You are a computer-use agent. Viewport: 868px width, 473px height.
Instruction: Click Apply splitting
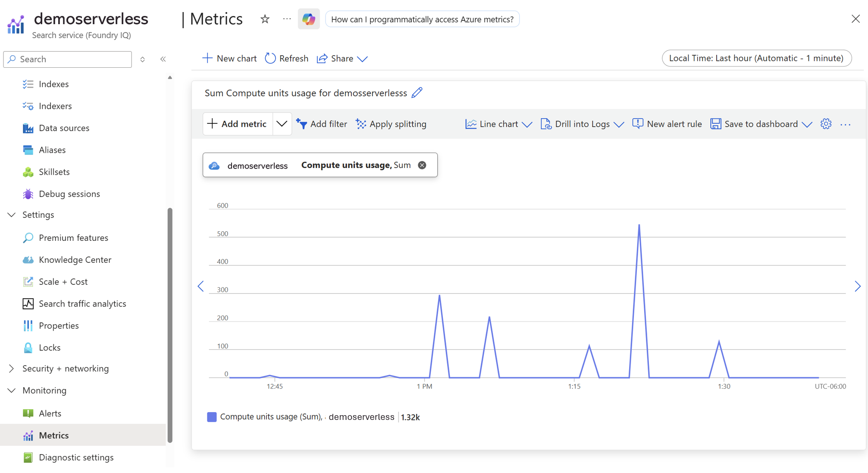(391, 124)
